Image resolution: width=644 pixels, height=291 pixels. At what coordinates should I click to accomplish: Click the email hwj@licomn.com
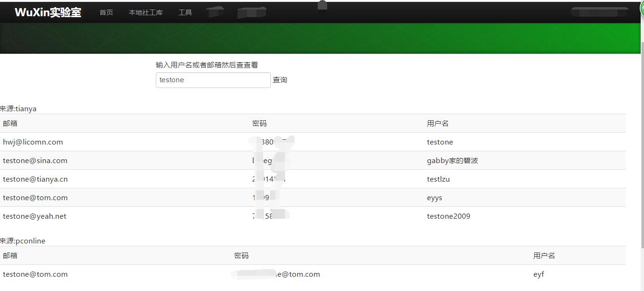pyautogui.click(x=33, y=142)
